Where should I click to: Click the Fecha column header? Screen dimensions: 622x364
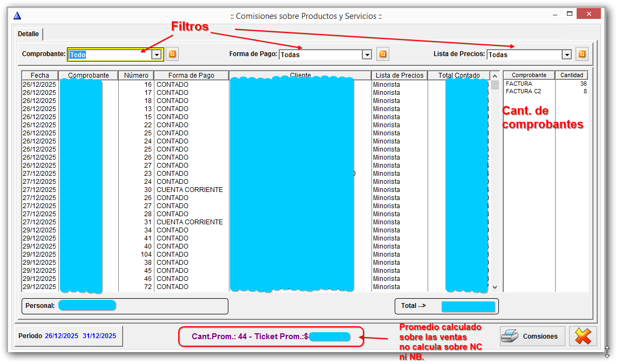pyautogui.click(x=40, y=75)
